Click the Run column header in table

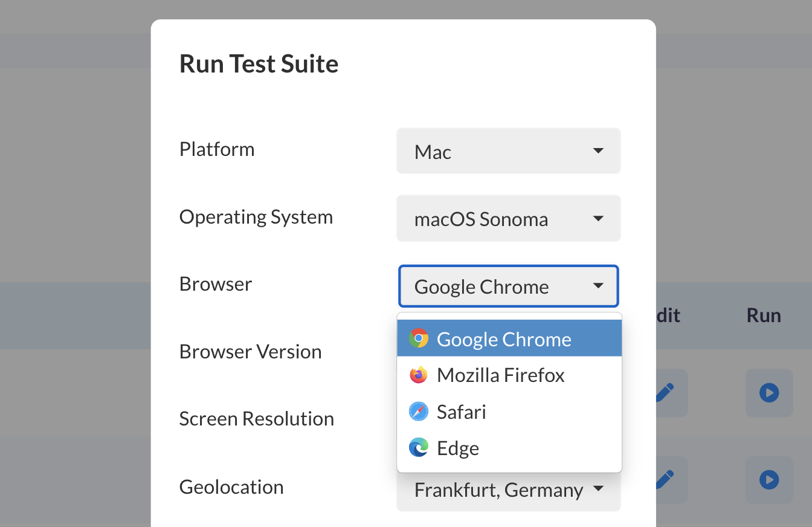pos(764,315)
